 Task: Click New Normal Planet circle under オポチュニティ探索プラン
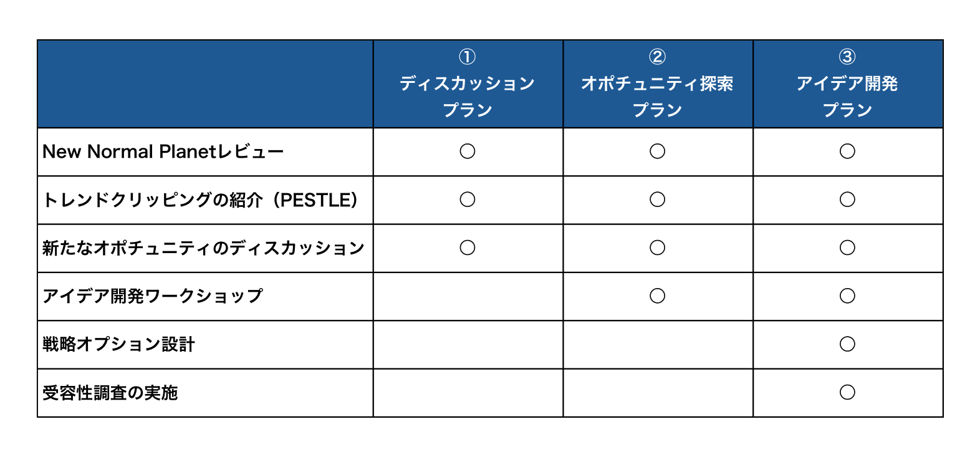[658, 152]
